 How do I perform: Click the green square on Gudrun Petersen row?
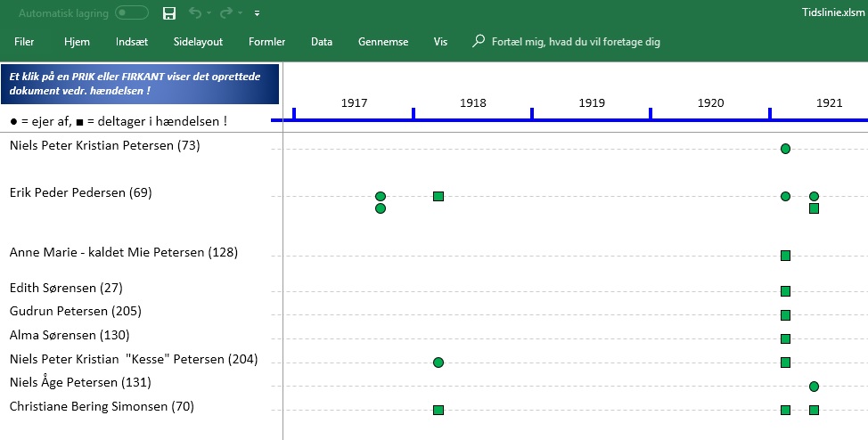click(x=785, y=315)
